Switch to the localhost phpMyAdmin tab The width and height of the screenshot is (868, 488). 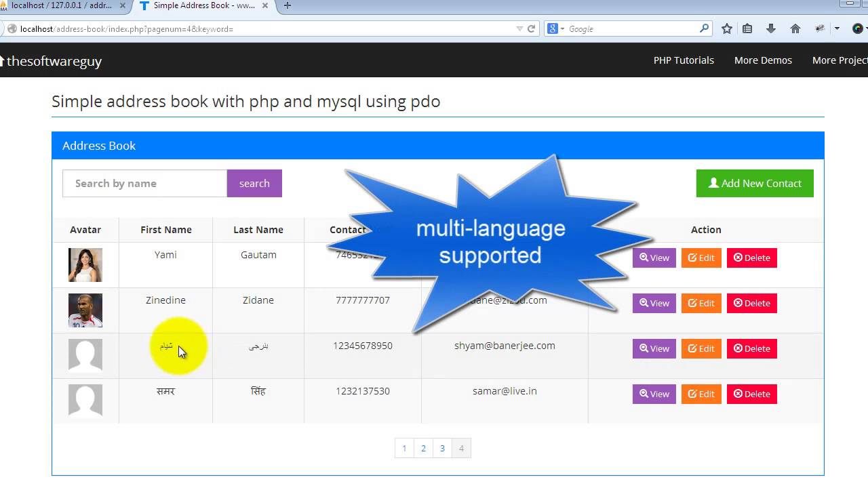[62, 5]
